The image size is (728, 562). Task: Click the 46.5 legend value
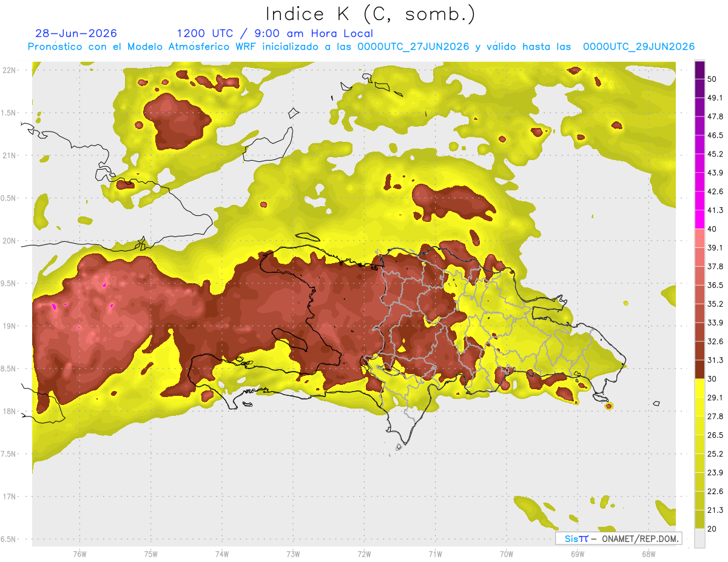(x=715, y=135)
